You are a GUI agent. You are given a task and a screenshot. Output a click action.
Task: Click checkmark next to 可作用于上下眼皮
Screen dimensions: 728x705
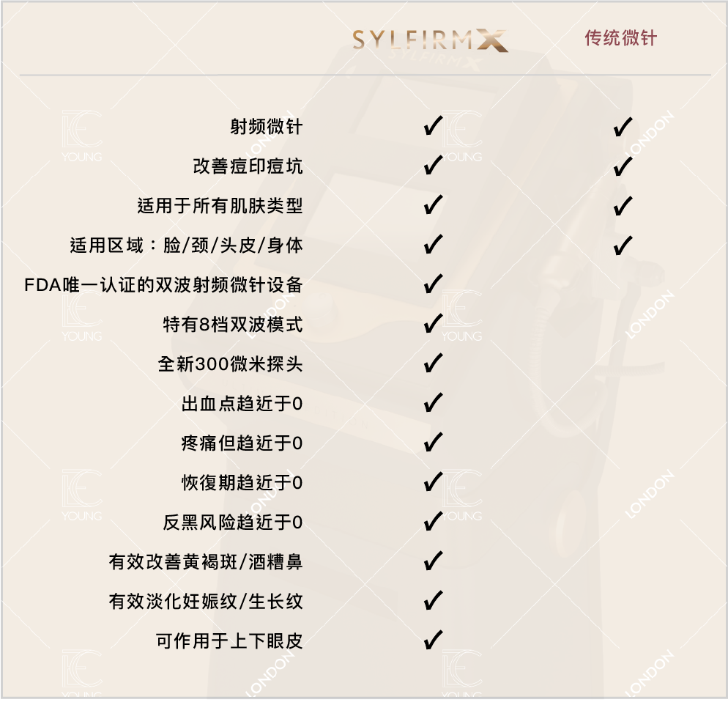click(433, 641)
